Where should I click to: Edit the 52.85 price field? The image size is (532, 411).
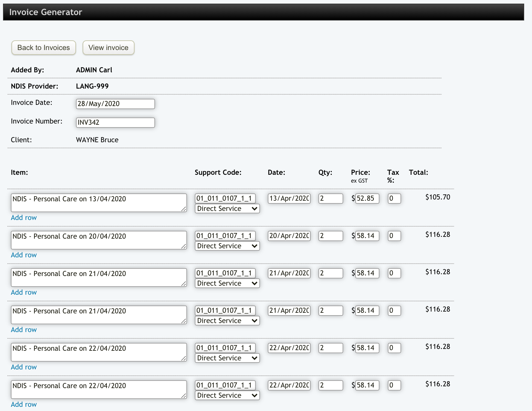(367, 198)
